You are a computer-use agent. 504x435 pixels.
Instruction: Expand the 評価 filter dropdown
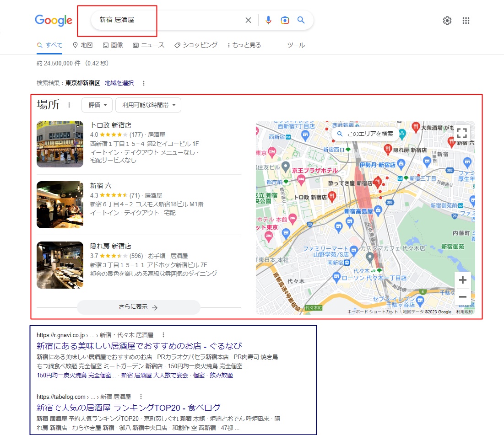[97, 105]
